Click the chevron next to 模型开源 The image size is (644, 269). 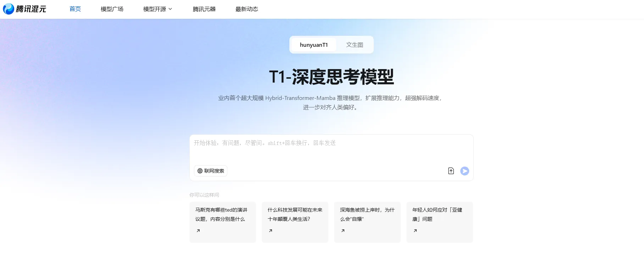[170, 9]
